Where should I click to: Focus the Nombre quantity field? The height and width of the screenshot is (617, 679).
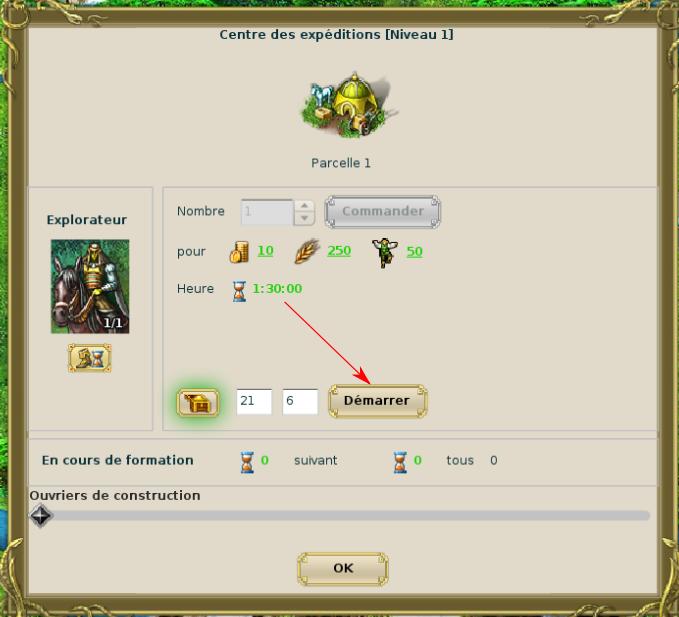tap(267, 212)
